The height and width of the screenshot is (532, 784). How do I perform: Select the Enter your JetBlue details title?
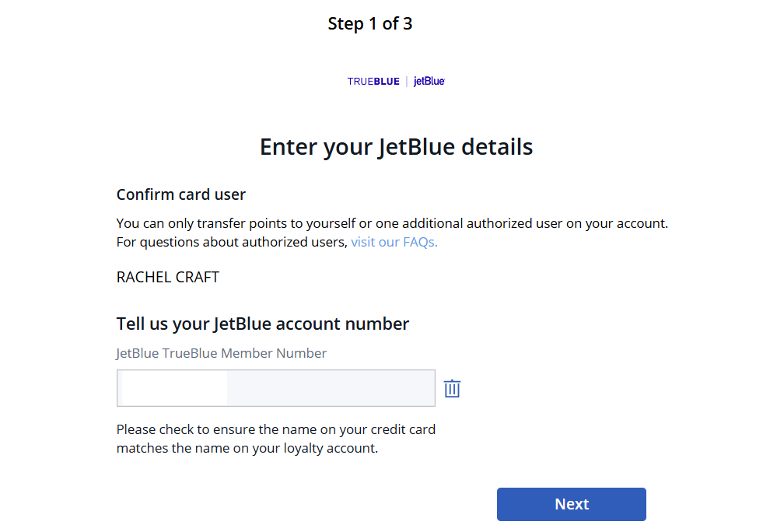[396, 146]
